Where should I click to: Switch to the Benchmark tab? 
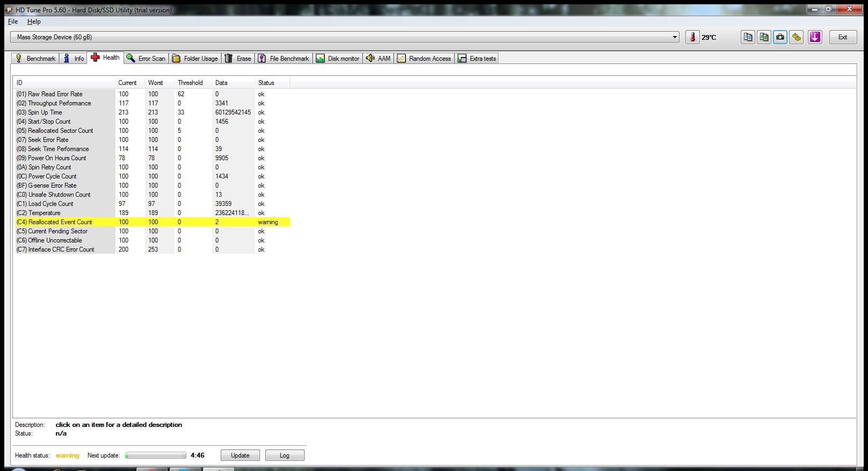(x=35, y=59)
